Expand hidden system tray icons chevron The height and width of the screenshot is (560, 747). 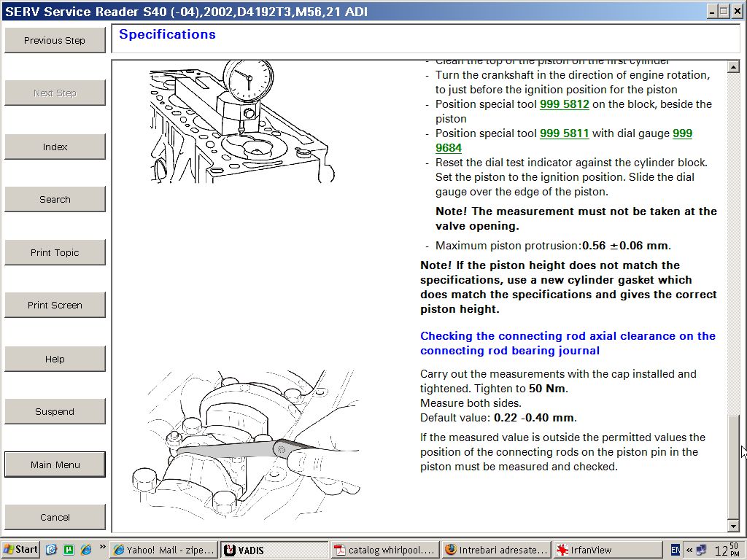689,550
